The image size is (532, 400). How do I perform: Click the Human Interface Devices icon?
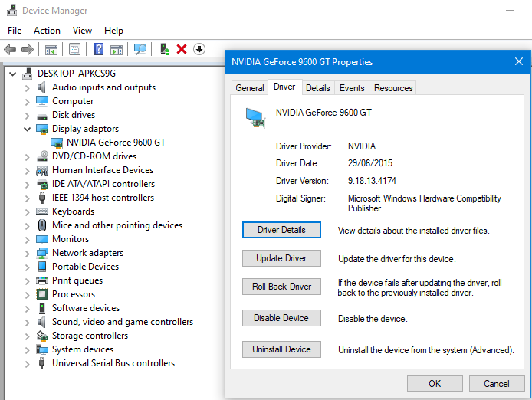coord(42,170)
